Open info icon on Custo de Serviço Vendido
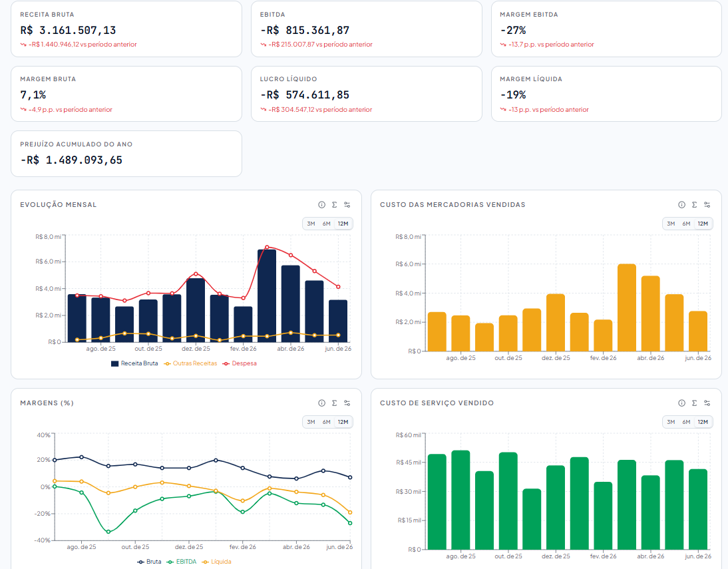The height and width of the screenshot is (569, 728). (681, 403)
